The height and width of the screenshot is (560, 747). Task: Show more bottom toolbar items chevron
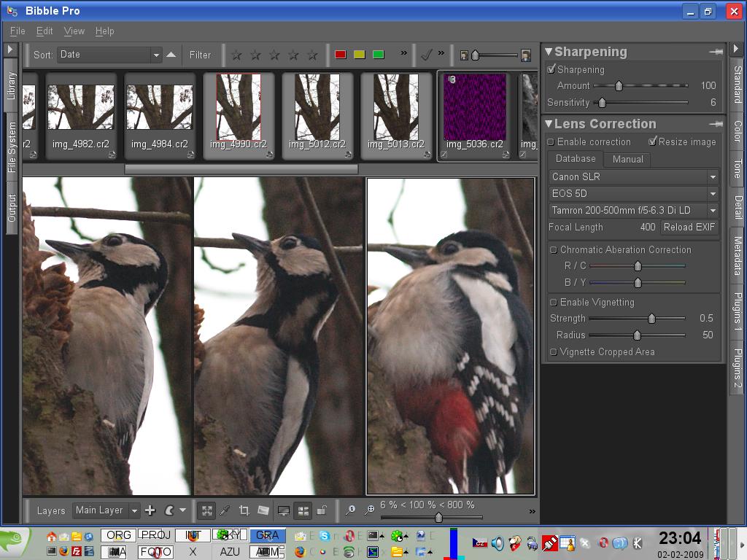(x=532, y=511)
